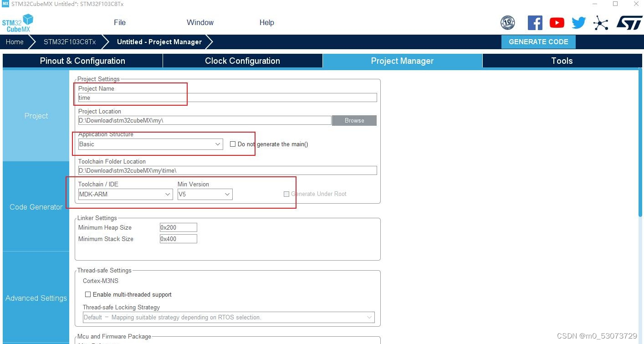Click the vertical scrollbar on the right
The image size is (644, 344).
[641, 142]
